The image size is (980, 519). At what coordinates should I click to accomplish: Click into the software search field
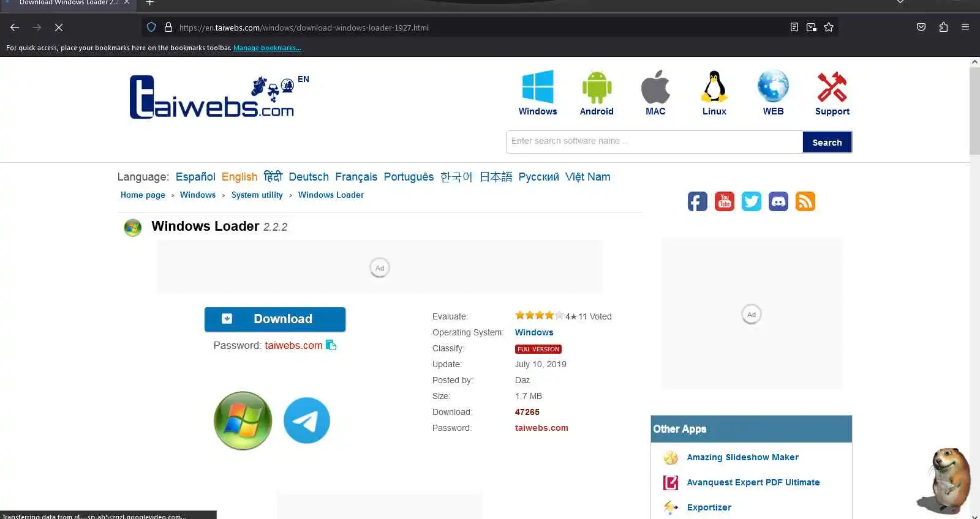pos(654,141)
